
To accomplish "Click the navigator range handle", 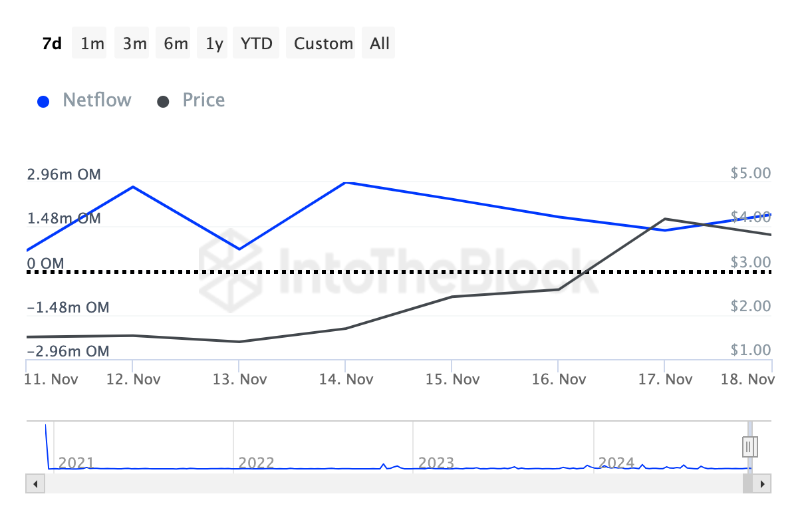I will click(750, 446).
